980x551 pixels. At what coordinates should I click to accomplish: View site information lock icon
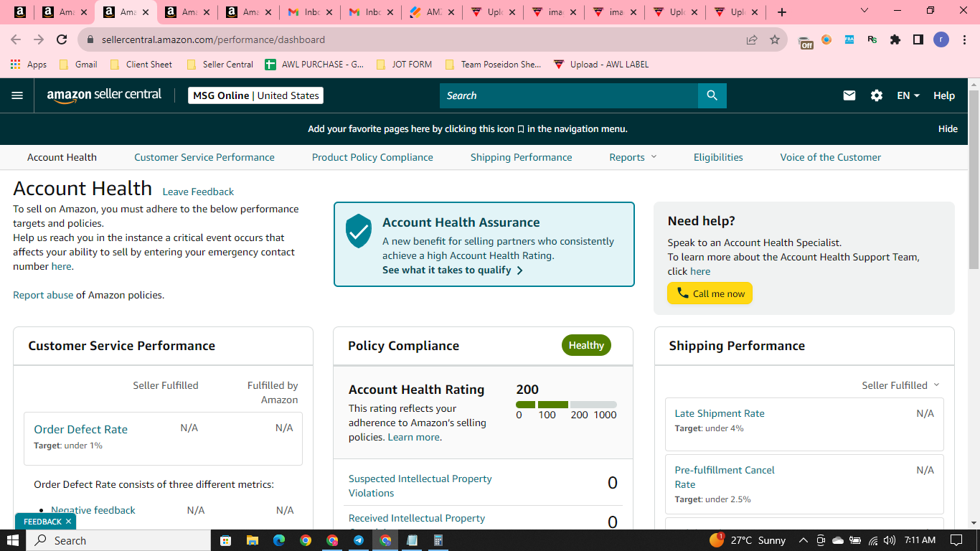click(90, 39)
